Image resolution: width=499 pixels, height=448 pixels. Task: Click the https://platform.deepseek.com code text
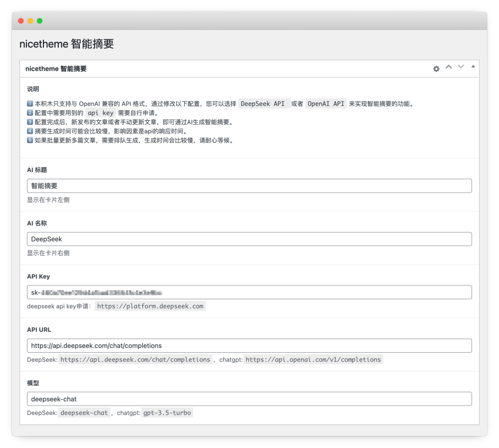(x=150, y=306)
